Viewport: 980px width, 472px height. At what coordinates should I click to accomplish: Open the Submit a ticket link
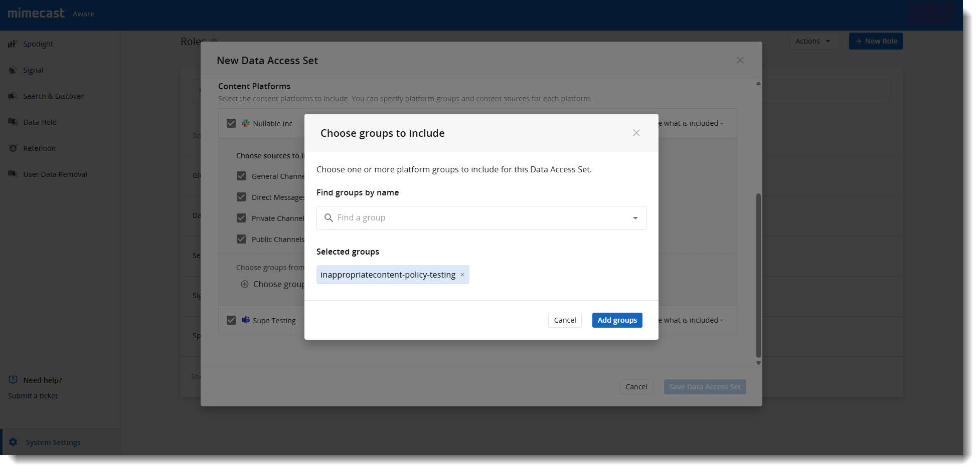coord(33,396)
